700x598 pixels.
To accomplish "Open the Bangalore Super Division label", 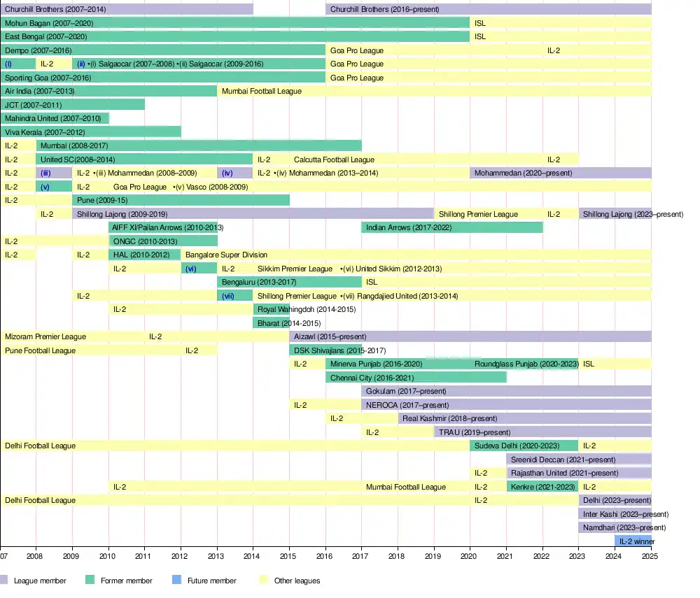I will coord(226,255).
